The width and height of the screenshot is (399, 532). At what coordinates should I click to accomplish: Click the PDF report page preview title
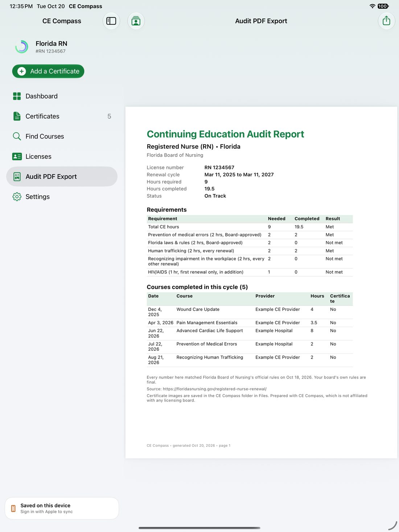225,134
